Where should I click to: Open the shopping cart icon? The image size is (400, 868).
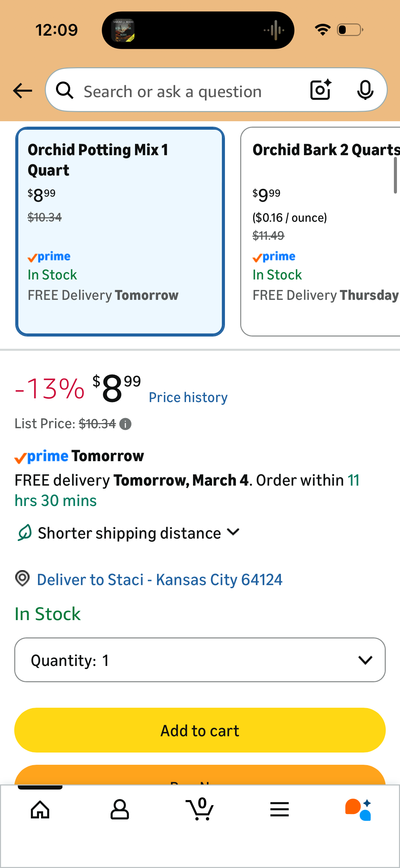tap(200, 809)
